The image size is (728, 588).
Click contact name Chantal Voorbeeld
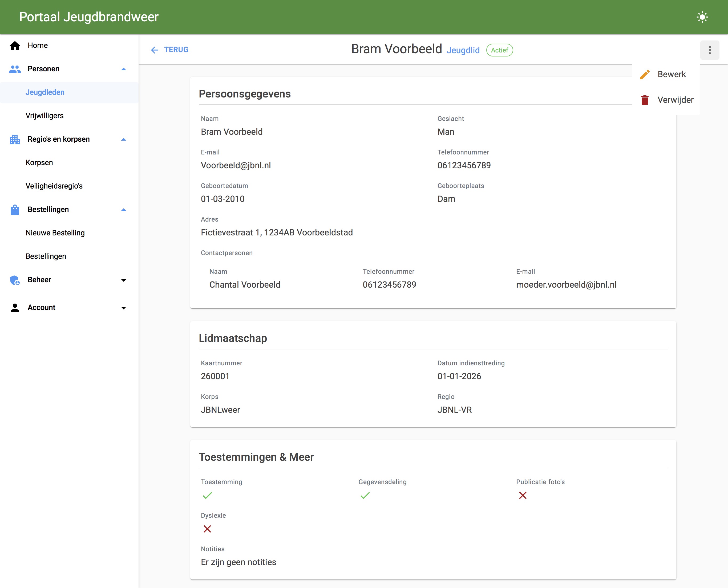(245, 284)
